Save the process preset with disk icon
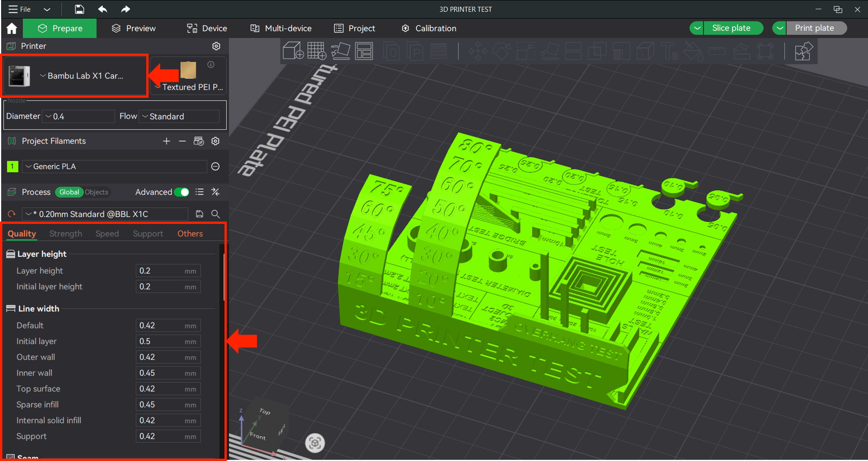868x461 pixels. coord(199,214)
